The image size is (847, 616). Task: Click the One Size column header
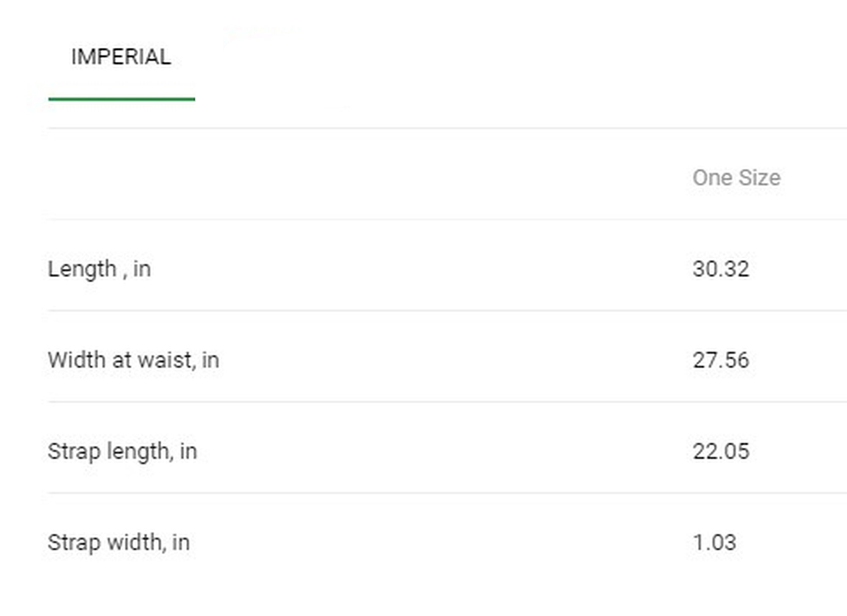pos(736,177)
